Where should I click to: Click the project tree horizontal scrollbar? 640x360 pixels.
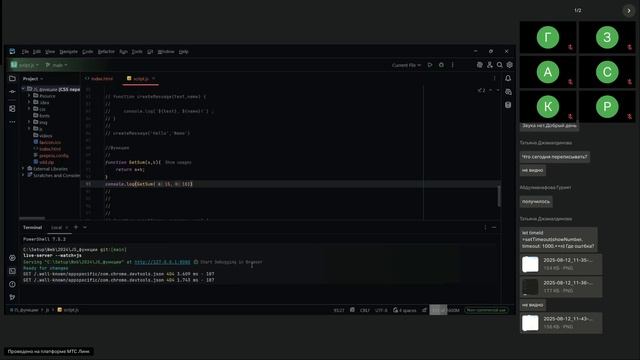32,218
